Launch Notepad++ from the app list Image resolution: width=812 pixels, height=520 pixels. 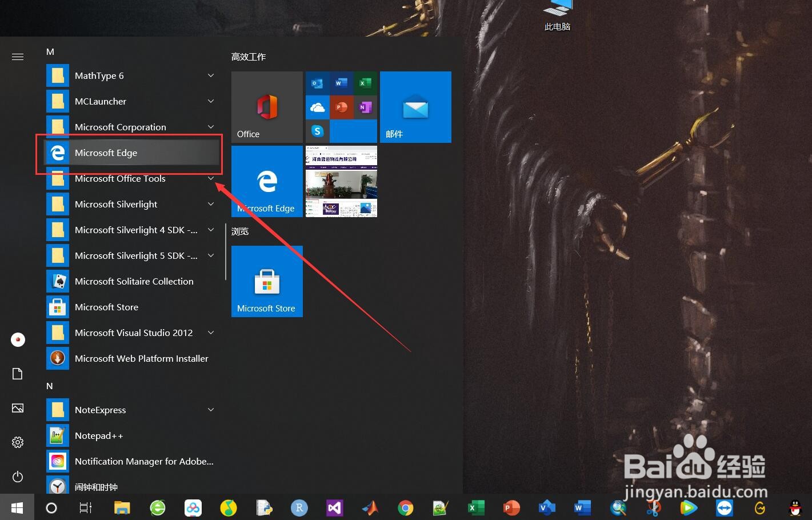(133, 435)
